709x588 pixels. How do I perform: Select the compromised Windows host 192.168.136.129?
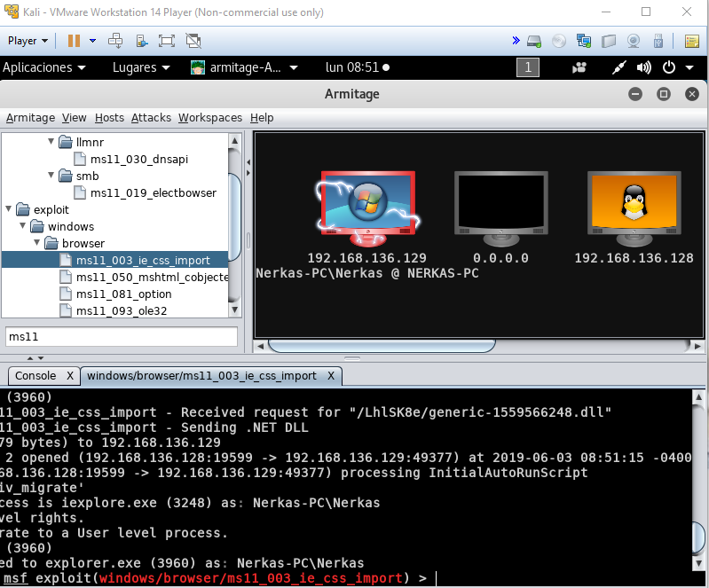(367, 209)
